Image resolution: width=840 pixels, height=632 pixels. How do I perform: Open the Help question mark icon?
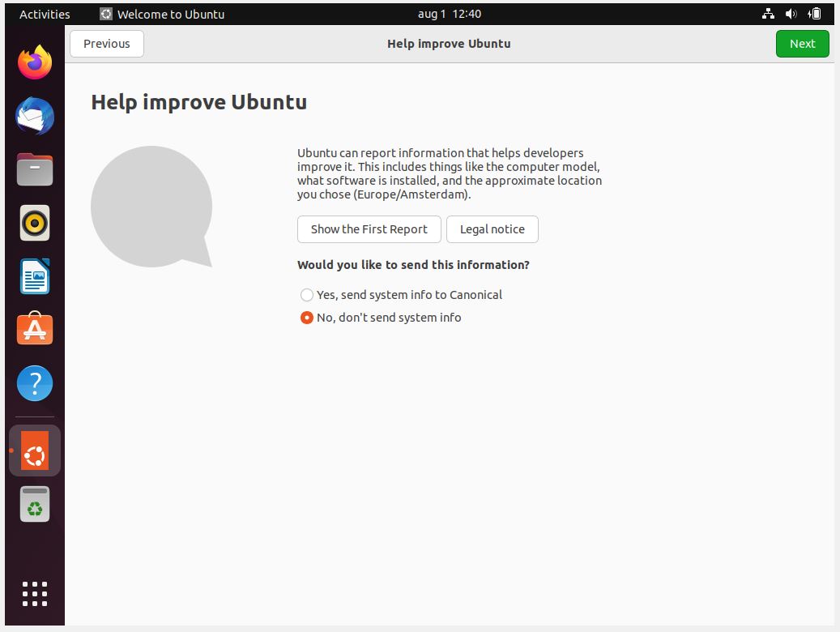pyautogui.click(x=35, y=383)
